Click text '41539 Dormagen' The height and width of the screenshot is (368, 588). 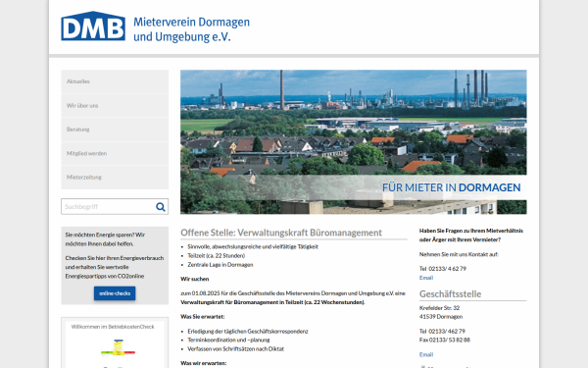coord(441,317)
